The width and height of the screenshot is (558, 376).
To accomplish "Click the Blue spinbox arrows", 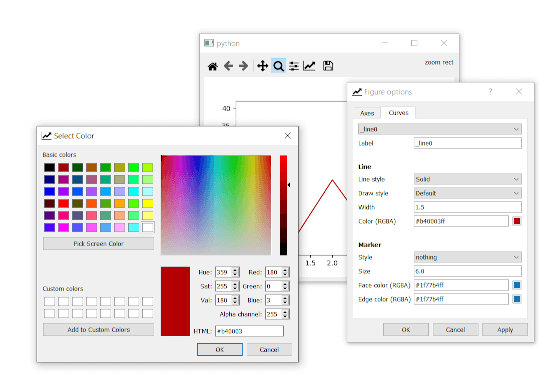I will 285,300.
